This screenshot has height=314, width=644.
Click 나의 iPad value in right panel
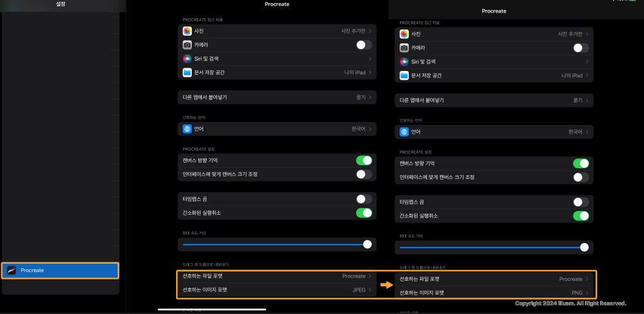point(572,75)
